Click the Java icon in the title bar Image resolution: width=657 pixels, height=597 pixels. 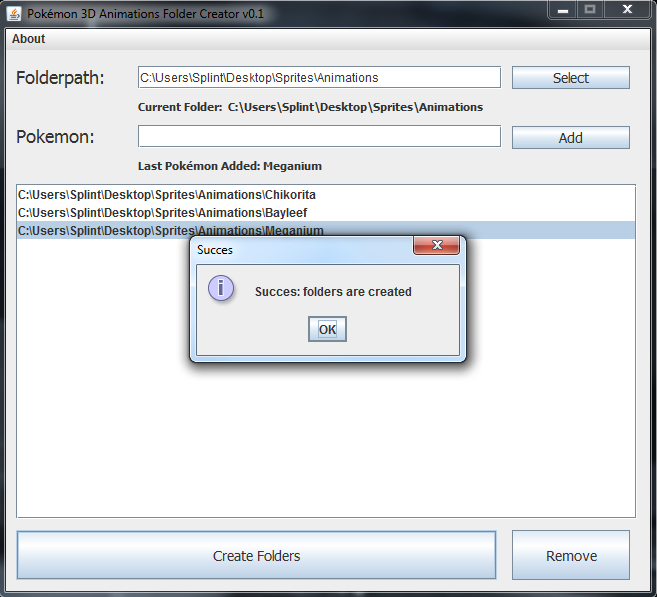(14, 14)
